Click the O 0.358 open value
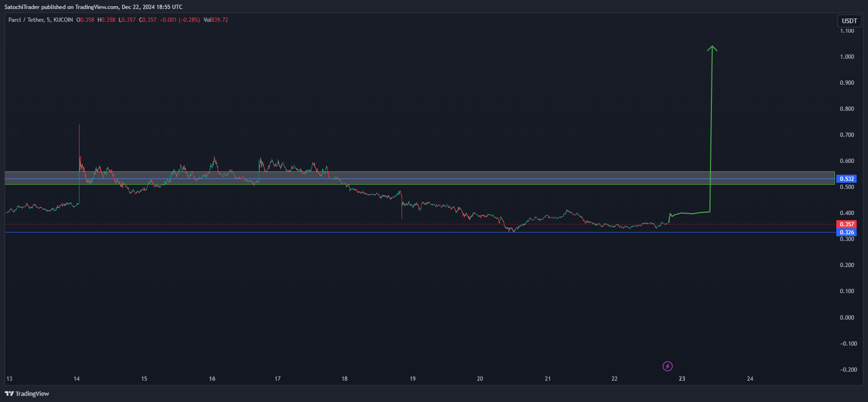868x402 pixels. [x=85, y=20]
